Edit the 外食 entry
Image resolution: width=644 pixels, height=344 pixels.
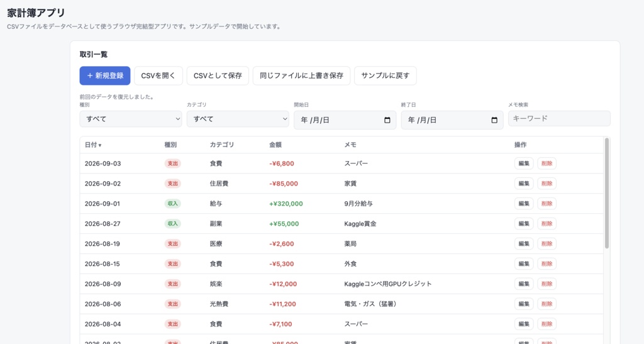coord(524,264)
